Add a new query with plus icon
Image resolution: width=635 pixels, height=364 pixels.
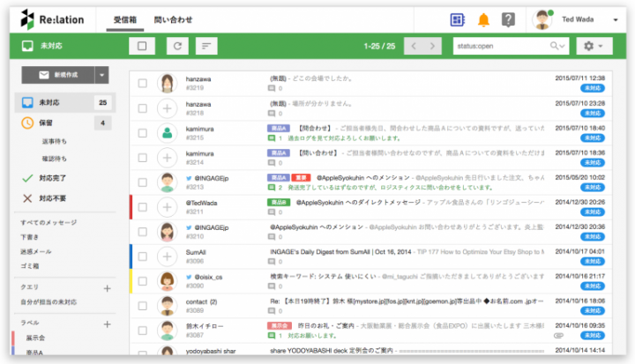click(108, 287)
